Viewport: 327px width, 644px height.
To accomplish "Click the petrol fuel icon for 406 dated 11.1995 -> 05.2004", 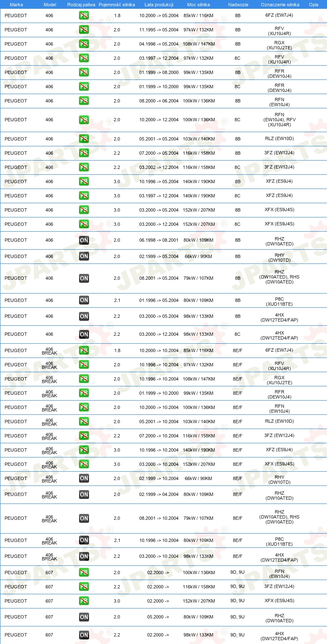I will [84, 30].
